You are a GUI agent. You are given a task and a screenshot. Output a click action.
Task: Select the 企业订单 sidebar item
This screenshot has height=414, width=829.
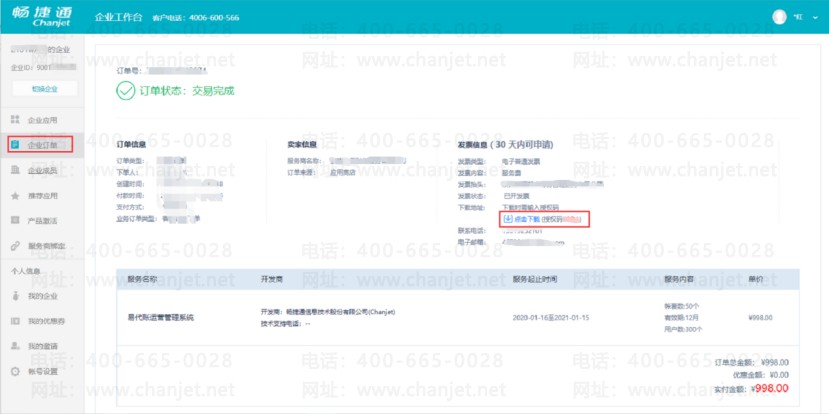41,144
